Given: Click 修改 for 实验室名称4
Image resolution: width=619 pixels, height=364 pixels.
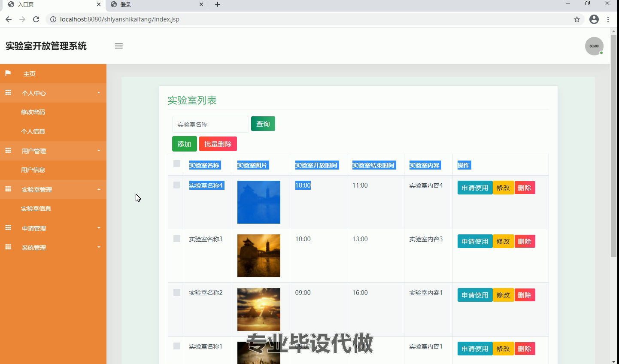Looking at the screenshot, I should [x=503, y=188].
